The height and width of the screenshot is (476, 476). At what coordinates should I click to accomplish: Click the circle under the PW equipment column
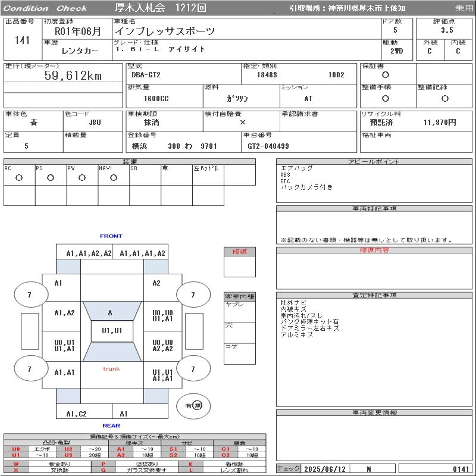click(x=82, y=178)
